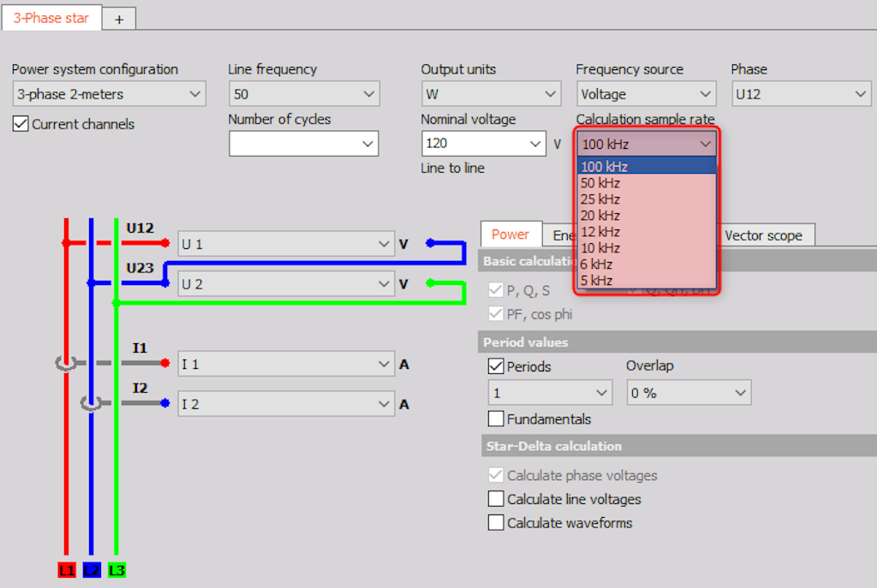The height and width of the screenshot is (588, 877).
Task: Toggle the Current channels checkbox
Action: tap(21, 123)
